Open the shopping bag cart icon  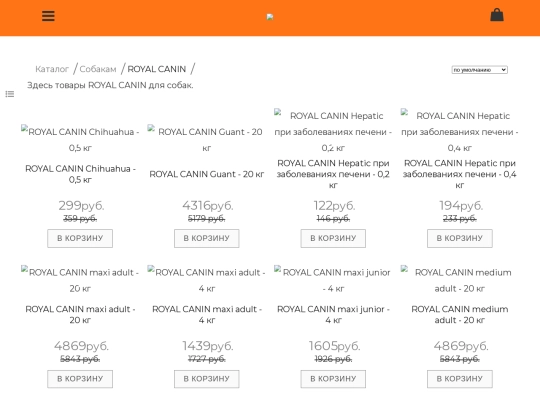[497, 15]
